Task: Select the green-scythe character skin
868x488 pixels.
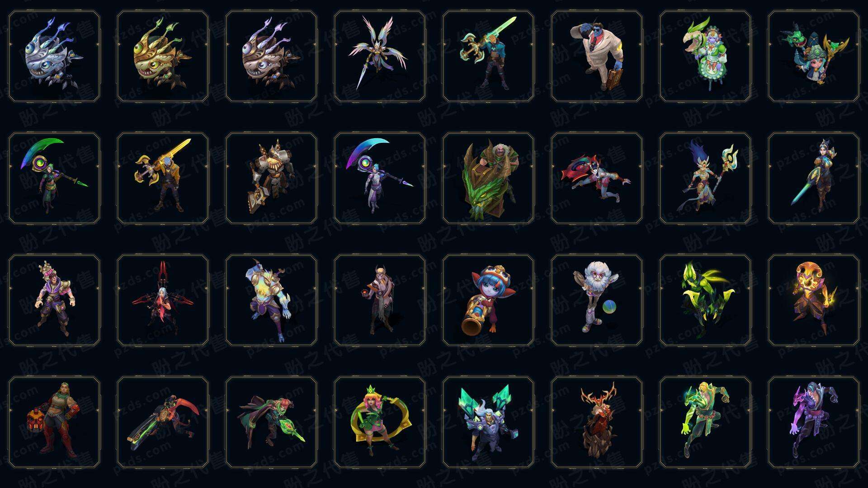Action: (x=54, y=178)
